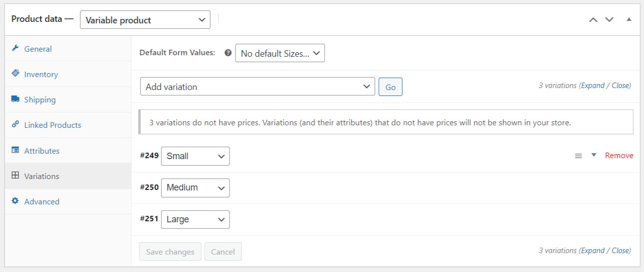Click the move panel down arrow icon

[x=609, y=20]
